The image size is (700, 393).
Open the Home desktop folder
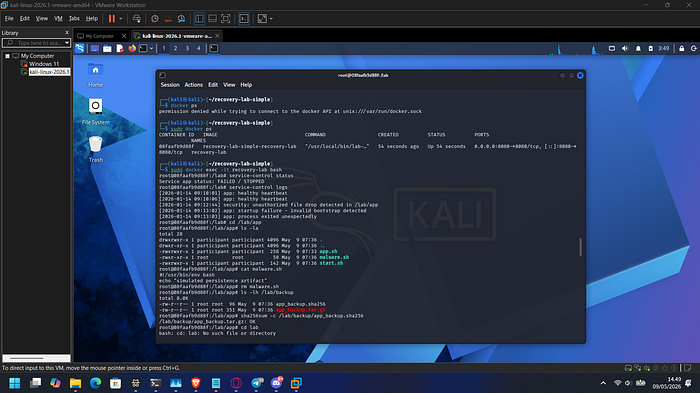pos(95,75)
